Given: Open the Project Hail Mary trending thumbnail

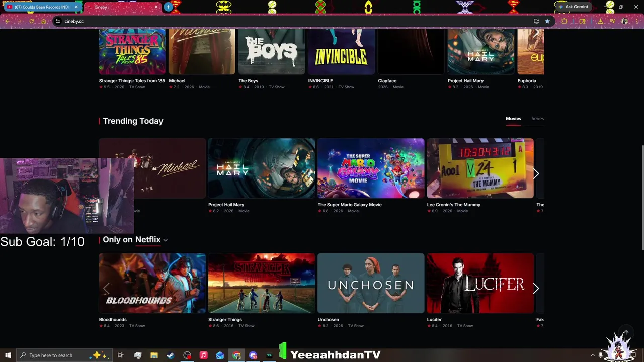Looking at the screenshot, I should click(262, 168).
